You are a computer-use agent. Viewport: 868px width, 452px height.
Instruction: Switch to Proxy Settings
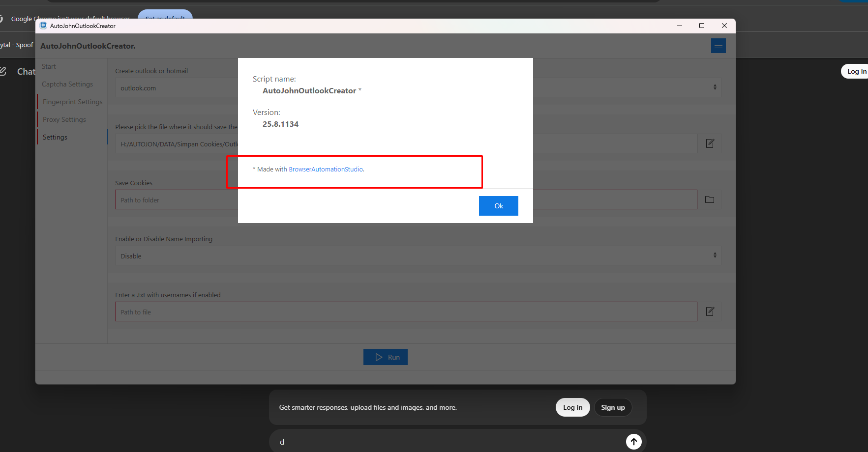(x=64, y=119)
